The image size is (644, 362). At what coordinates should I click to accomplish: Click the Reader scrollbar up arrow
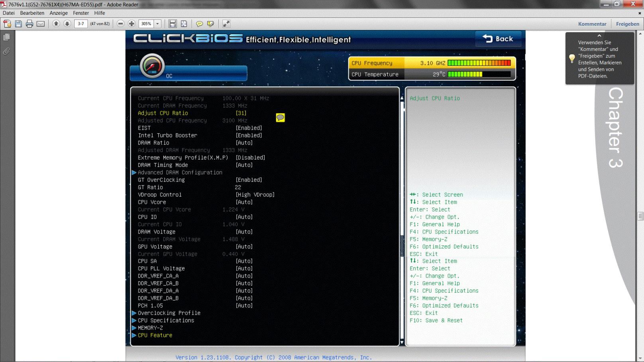click(640, 34)
